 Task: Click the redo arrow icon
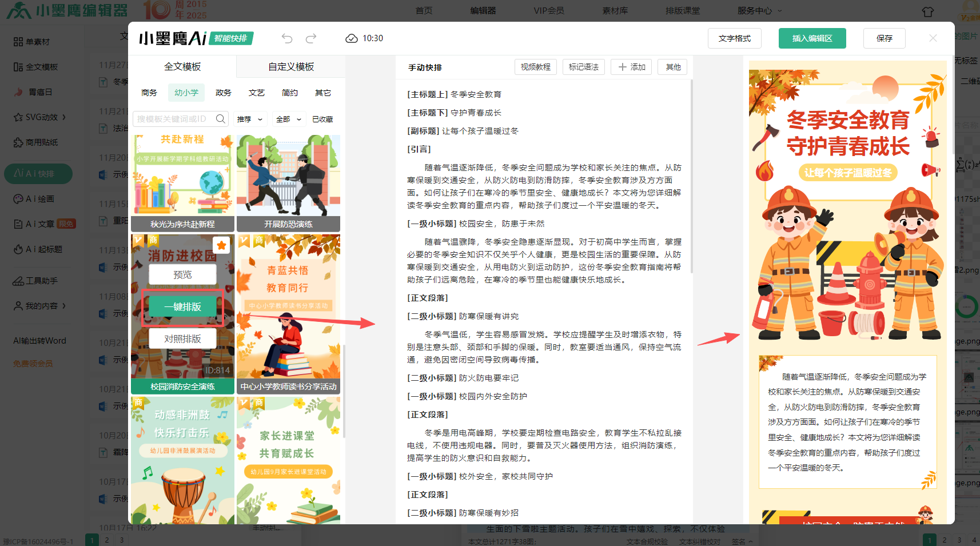(x=311, y=38)
